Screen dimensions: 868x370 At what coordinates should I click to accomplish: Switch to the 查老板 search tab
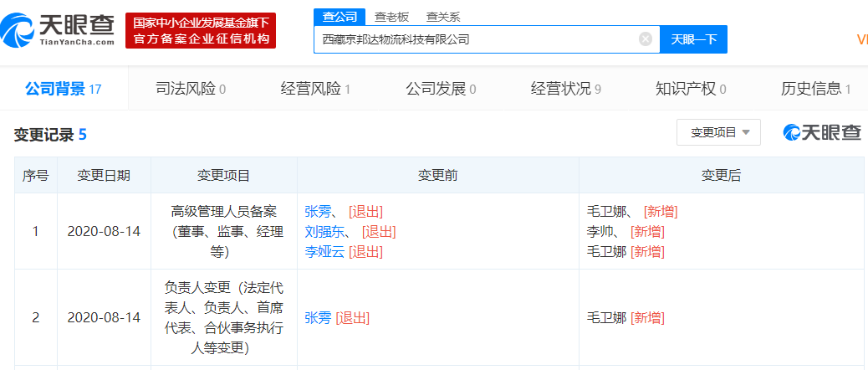391,16
